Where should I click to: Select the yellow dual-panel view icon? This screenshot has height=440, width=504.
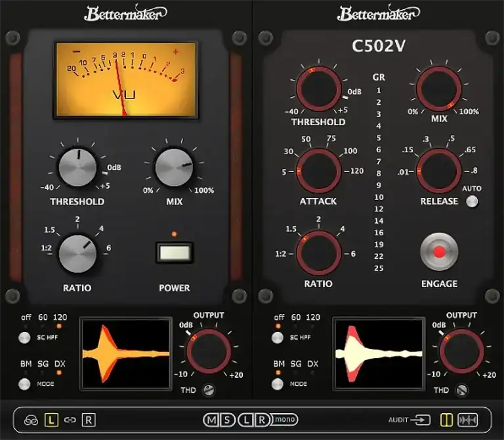coord(446,420)
